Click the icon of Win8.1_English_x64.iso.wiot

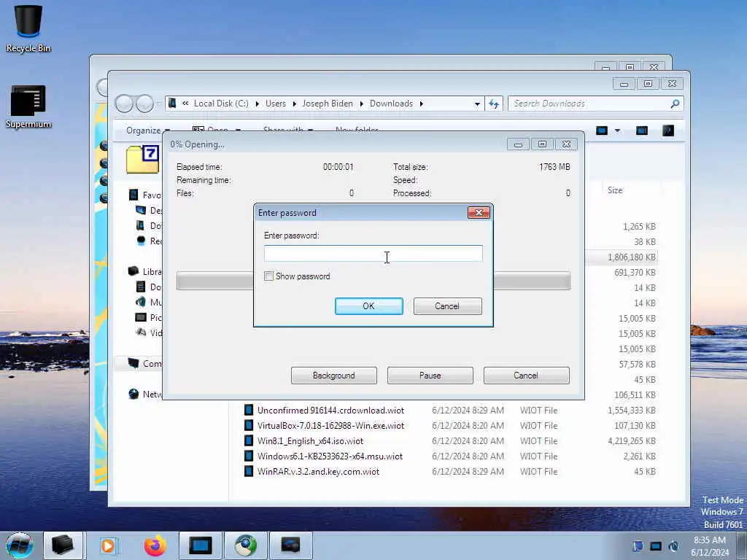click(x=249, y=440)
